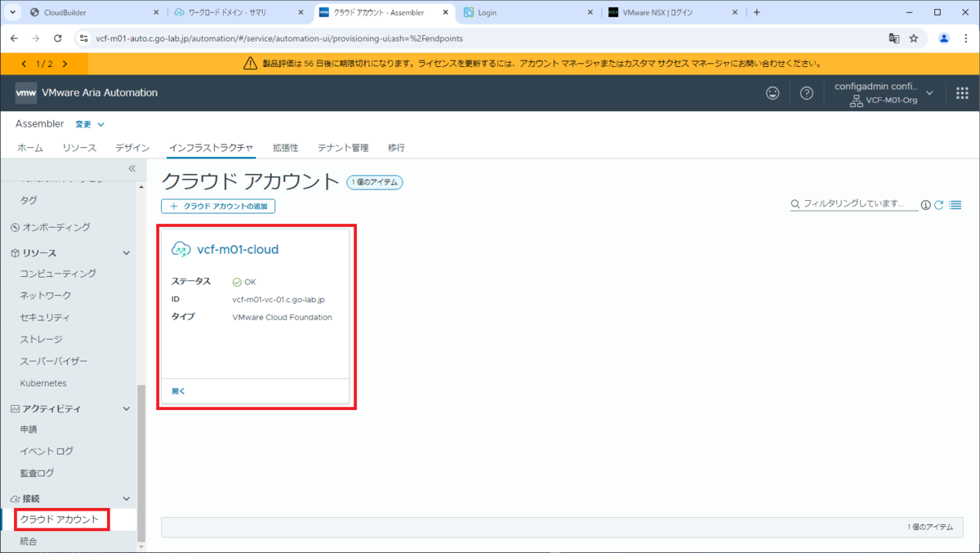Collapse the リソース section

pos(126,253)
